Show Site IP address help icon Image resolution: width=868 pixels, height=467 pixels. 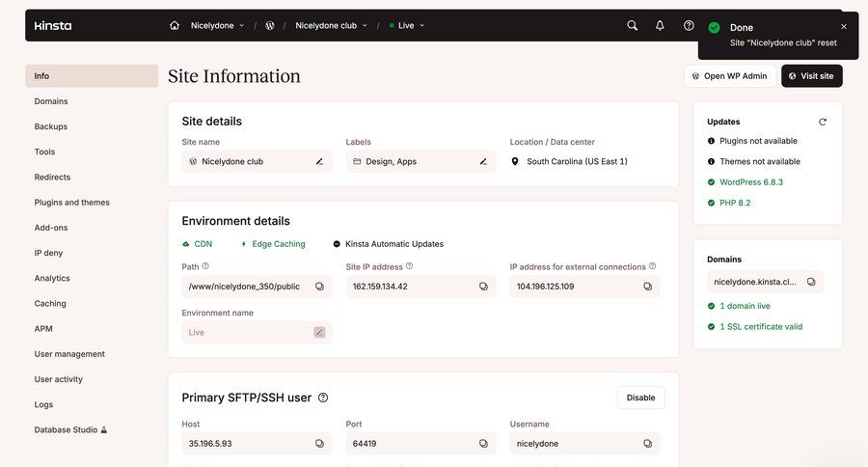tap(409, 266)
